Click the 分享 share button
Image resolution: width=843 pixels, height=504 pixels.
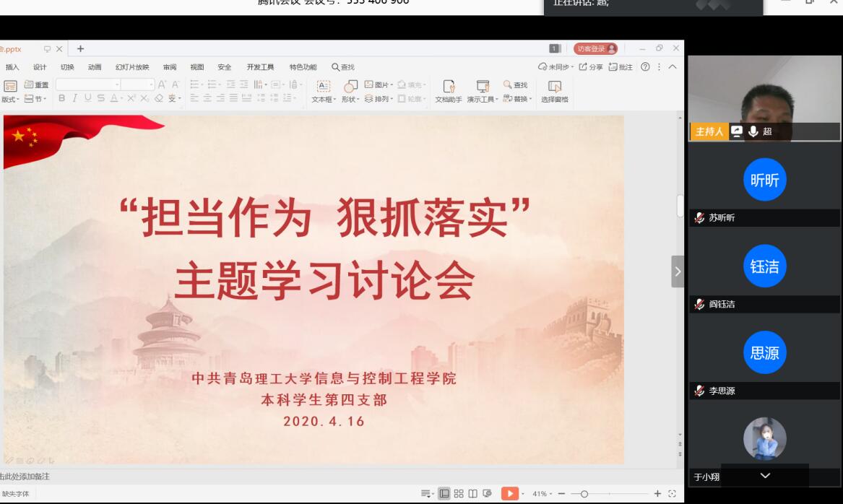coord(591,67)
